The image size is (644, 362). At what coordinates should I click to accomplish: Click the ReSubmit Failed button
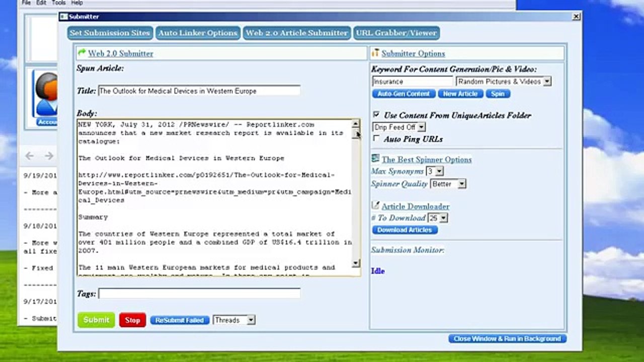[180, 320]
